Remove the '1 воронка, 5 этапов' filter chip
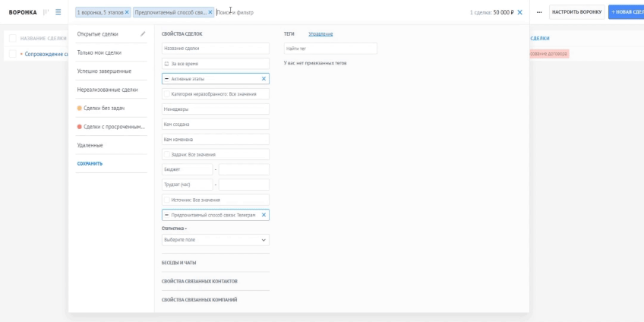The width and height of the screenshot is (644, 322). (127, 12)
